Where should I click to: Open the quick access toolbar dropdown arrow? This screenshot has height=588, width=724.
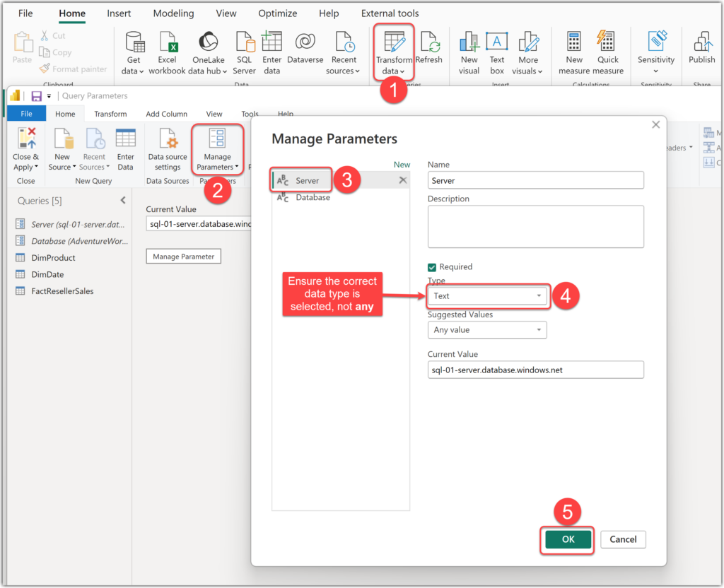(x=49, y=96)
